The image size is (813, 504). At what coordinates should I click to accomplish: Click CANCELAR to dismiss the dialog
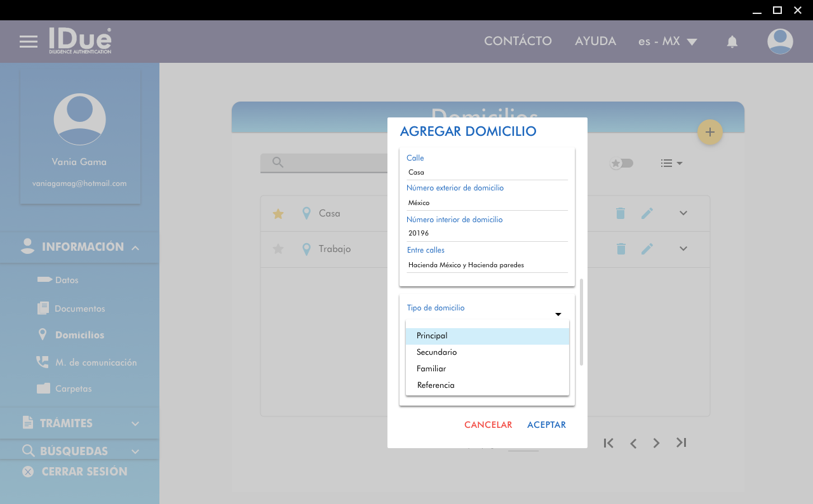coord(488,425)
